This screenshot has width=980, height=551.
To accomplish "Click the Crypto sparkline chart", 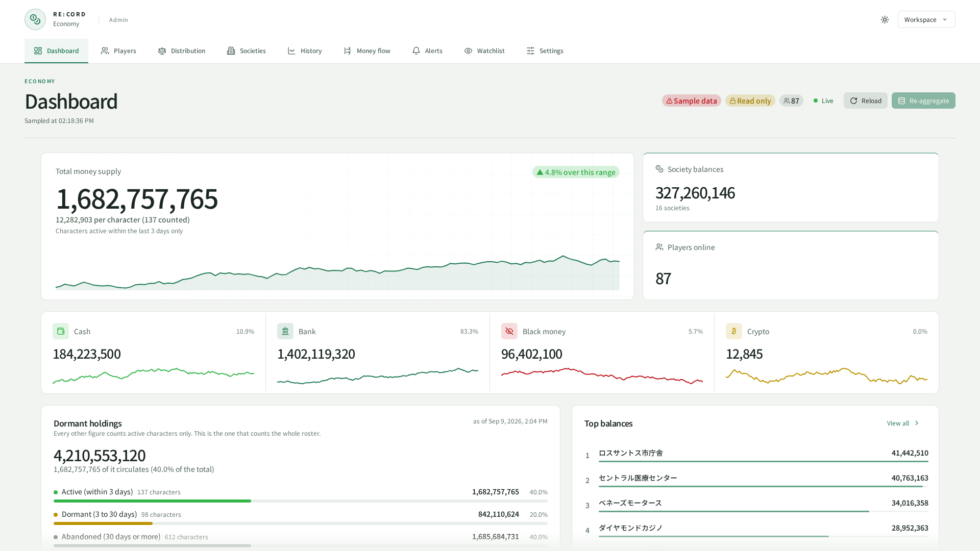I will (826, 376).
